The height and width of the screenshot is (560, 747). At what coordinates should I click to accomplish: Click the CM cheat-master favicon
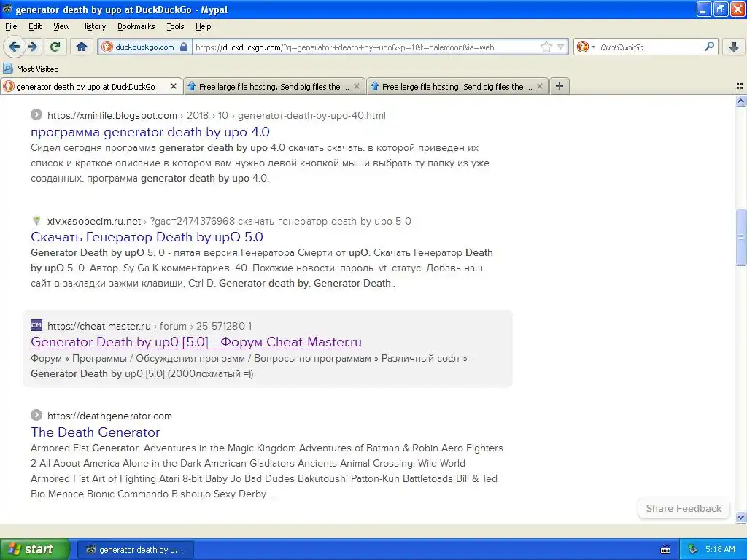[x=36, y=326]
